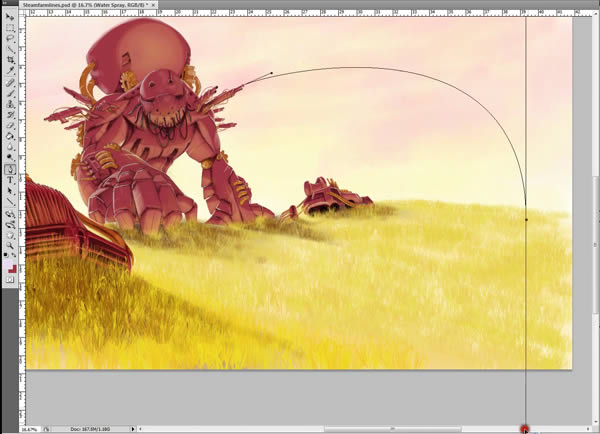Screen dimensions: 600x434
Task: Click the path anchor point near robot's antenna
Action: coord(272,73)
